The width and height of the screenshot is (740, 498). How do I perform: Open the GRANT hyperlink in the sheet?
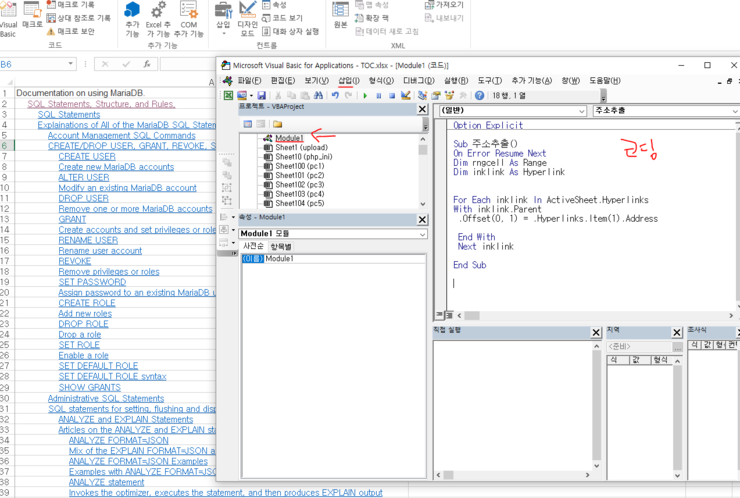(72, 219)
